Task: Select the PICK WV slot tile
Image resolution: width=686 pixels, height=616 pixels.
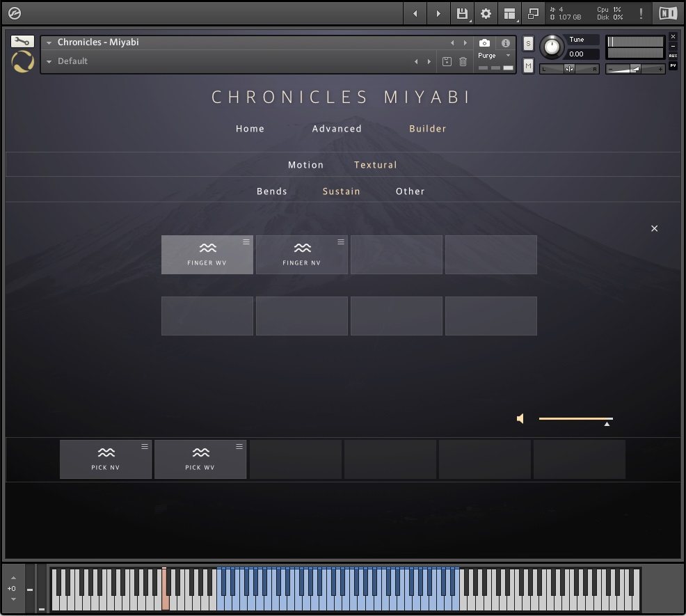Action: coord(200,459)
